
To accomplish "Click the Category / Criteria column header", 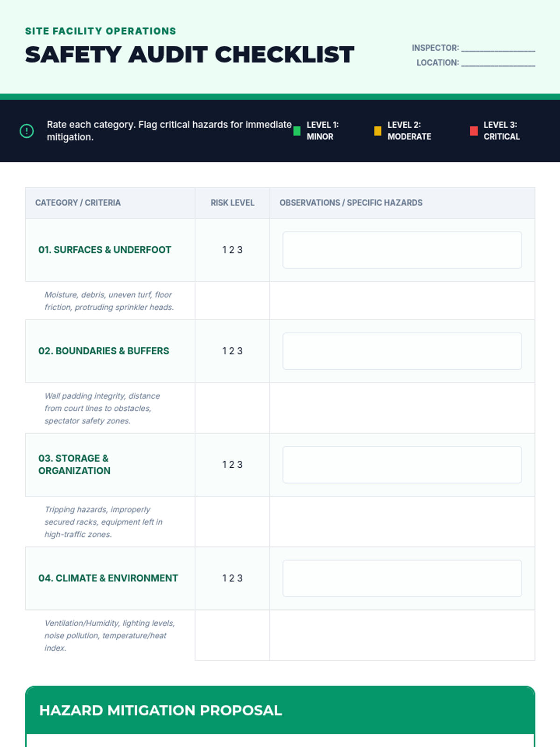I will click(x=78, y=203).
